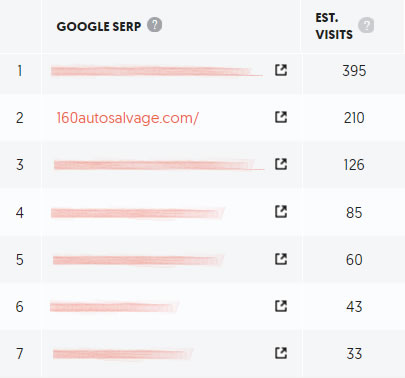Select the 210 visits value
This screenshot has width=405, height=378.
pos(354,118)
